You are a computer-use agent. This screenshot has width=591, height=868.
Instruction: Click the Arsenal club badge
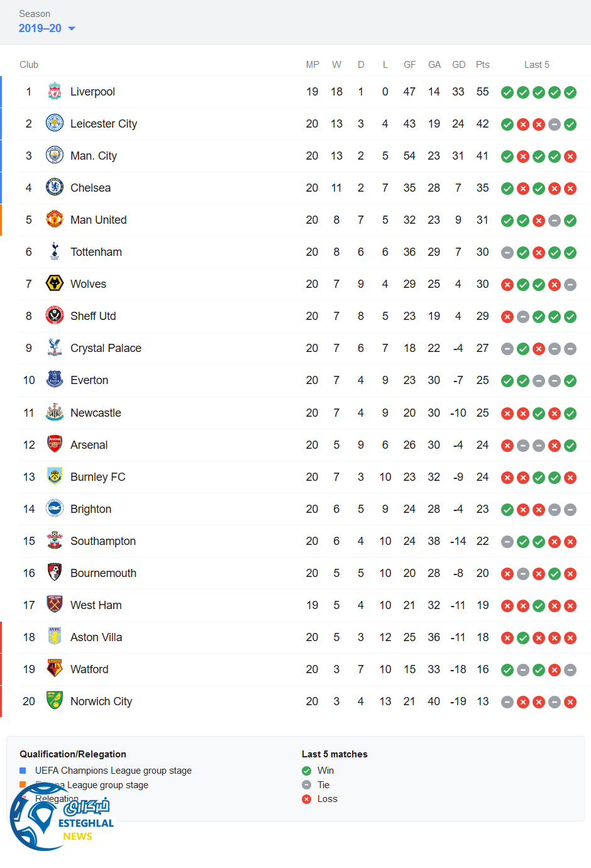tap(55, 445)
